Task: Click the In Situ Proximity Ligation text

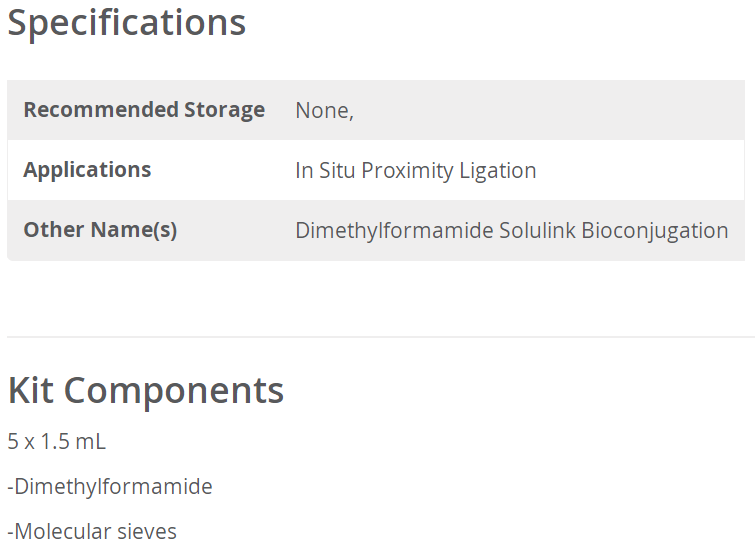Action: coord(415,171)
